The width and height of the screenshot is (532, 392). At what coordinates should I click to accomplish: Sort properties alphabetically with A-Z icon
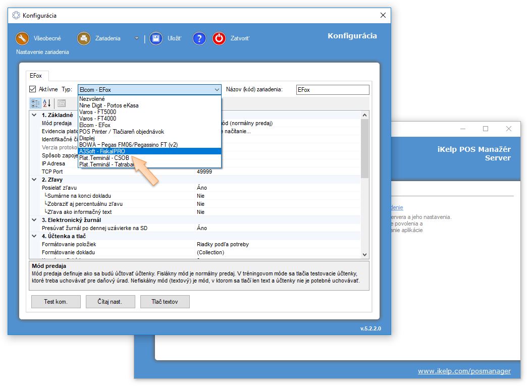coord(46,103)
